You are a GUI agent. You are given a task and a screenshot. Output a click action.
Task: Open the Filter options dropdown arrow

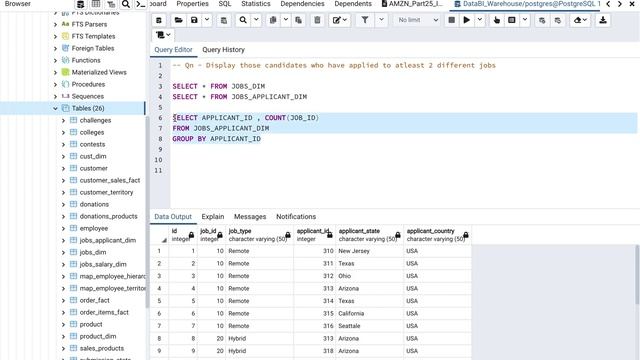381,20
